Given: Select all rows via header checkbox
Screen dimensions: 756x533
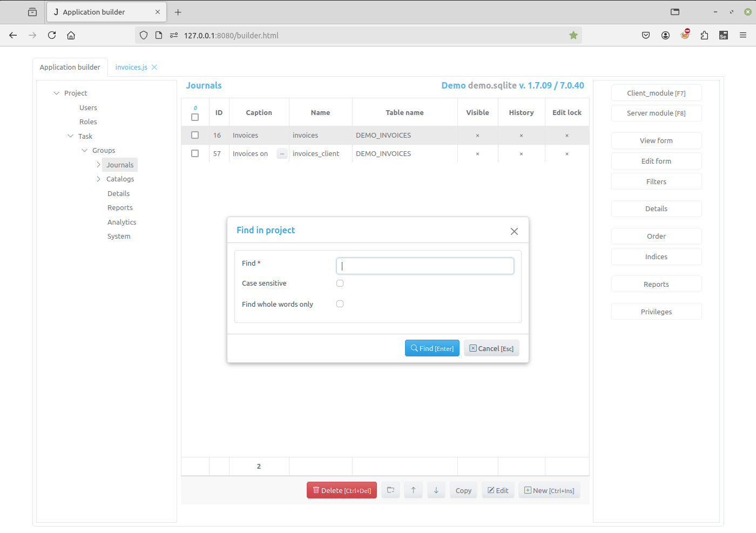Looking at the screenshot, I should coord(195,117).
